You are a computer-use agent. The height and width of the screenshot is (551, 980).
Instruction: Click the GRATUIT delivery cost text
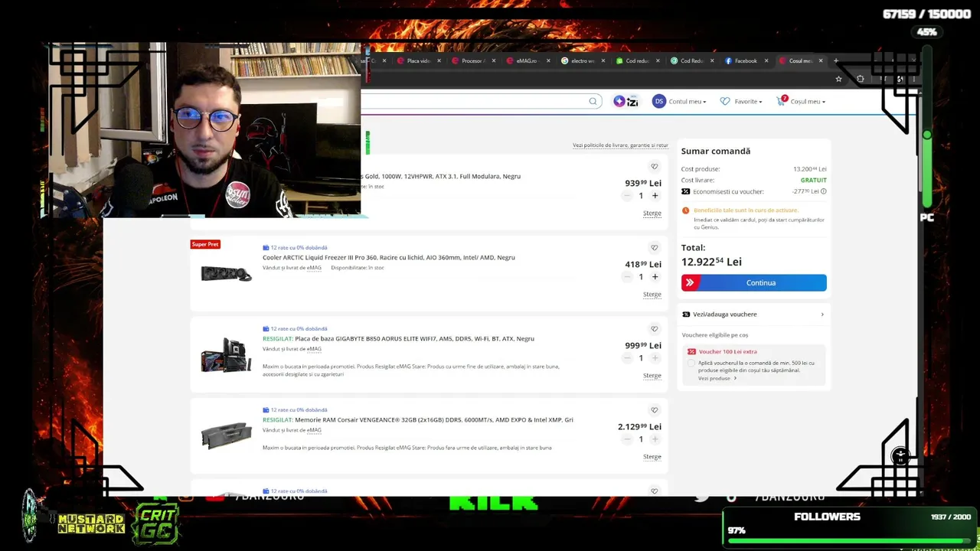point(814,181)
